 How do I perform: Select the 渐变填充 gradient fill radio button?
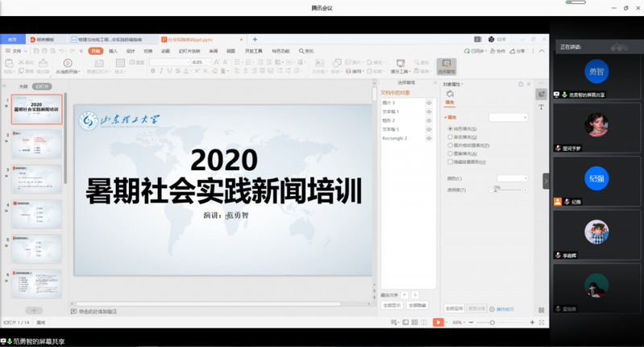pos(450,136)
